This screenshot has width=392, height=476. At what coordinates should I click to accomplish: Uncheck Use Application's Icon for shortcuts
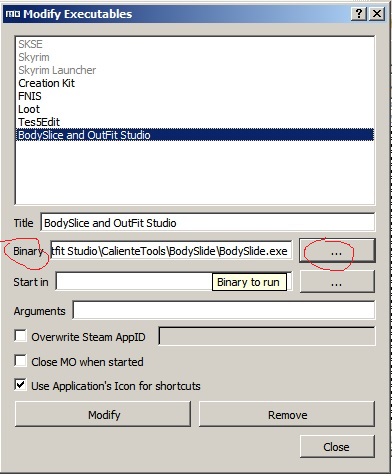click(20, 385)
